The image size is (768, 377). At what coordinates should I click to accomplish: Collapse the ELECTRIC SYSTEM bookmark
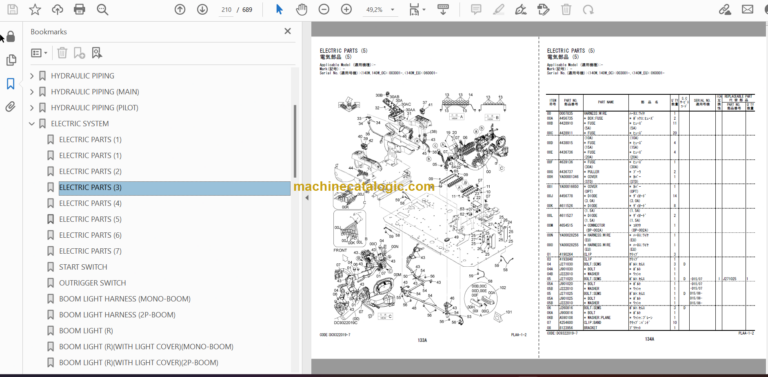click(x=32, y=124)
